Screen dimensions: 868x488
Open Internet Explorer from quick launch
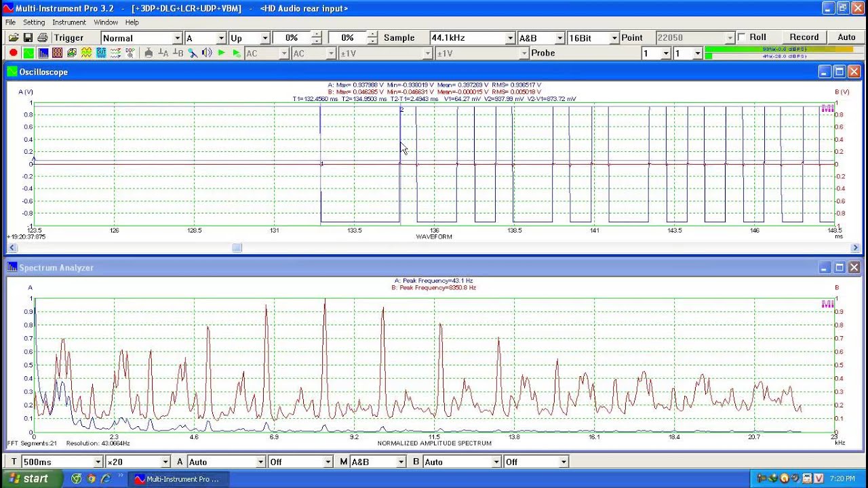click(106, 479)
